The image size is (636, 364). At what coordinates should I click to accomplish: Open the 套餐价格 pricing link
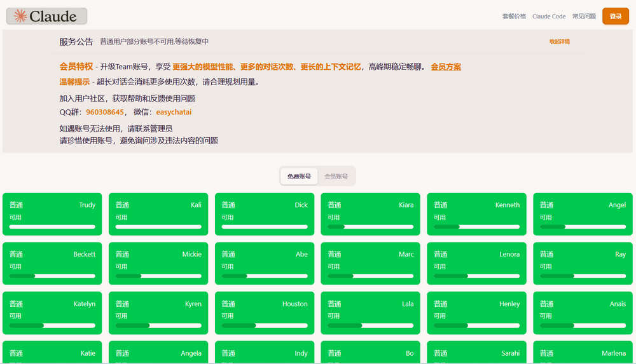point(514,17)
